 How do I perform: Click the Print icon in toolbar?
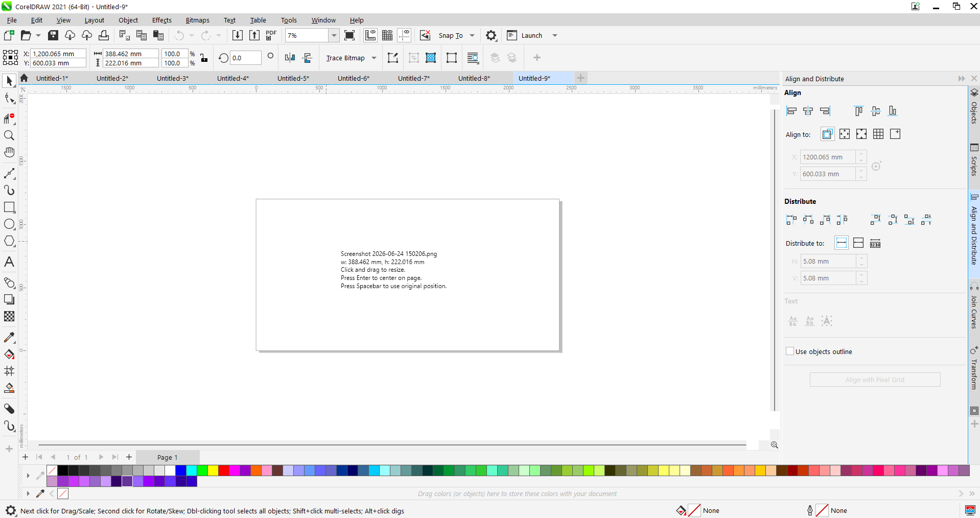pyautogui.click(x=104, y=35)
